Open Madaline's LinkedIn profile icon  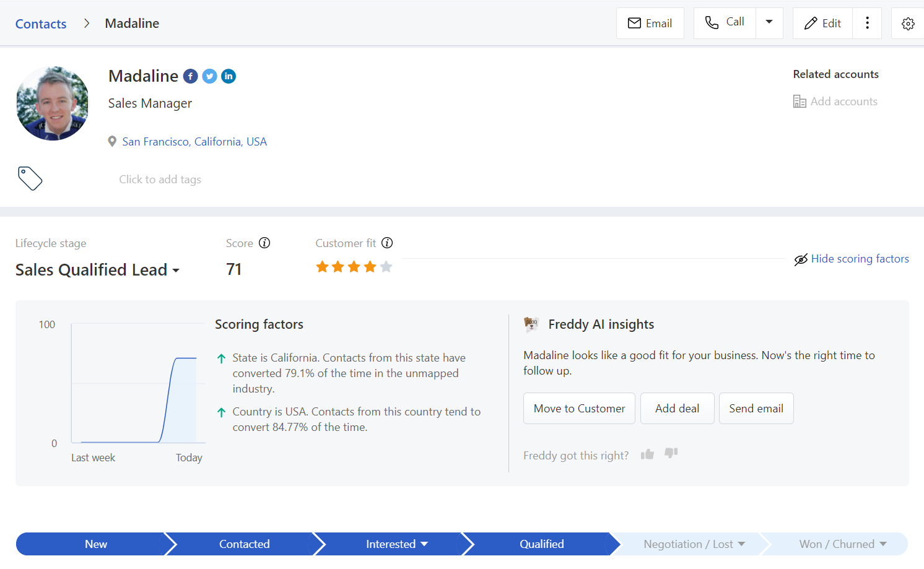click(x=229, y=76)
